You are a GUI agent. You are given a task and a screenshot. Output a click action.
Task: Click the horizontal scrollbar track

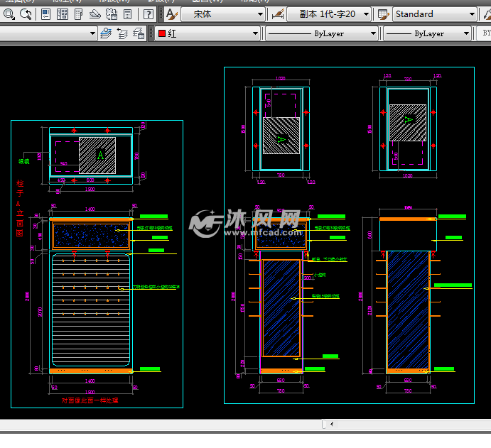point(413,424)
